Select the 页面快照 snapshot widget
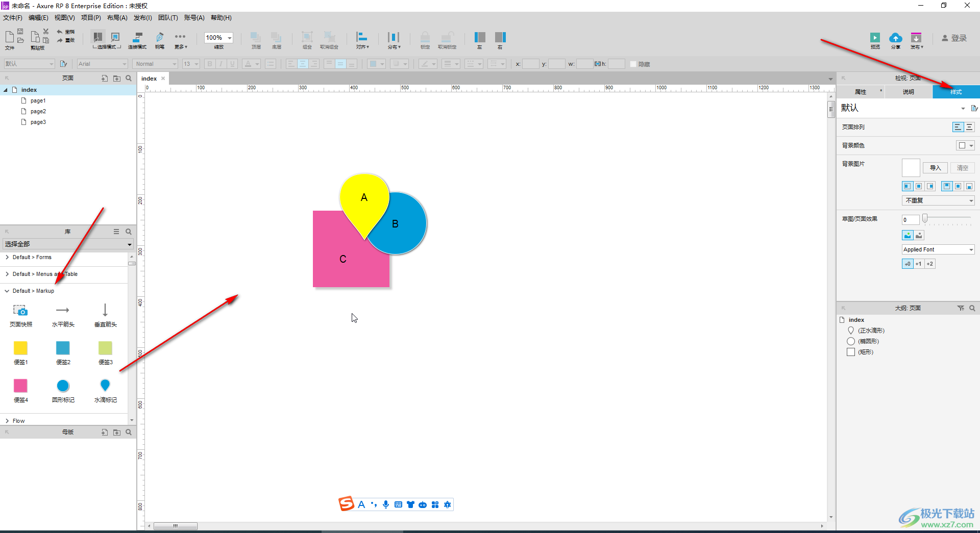 tap(20, 311)
